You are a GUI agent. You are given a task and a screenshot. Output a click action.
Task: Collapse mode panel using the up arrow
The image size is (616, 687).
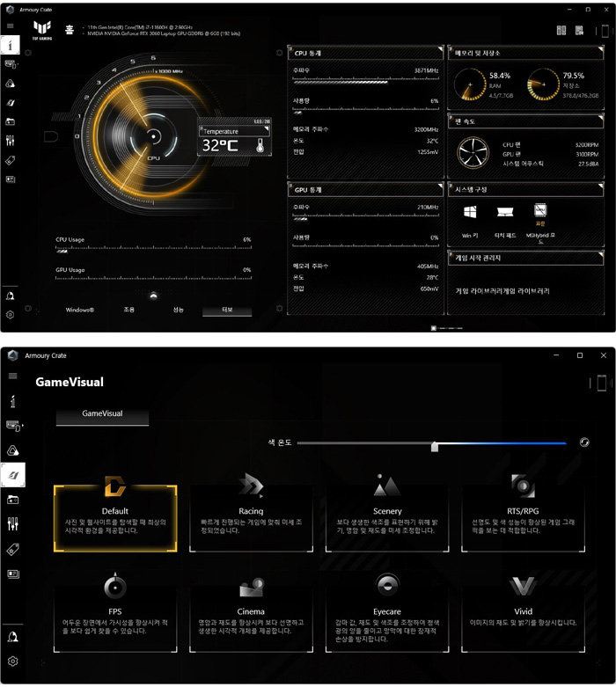coord(153,296)
